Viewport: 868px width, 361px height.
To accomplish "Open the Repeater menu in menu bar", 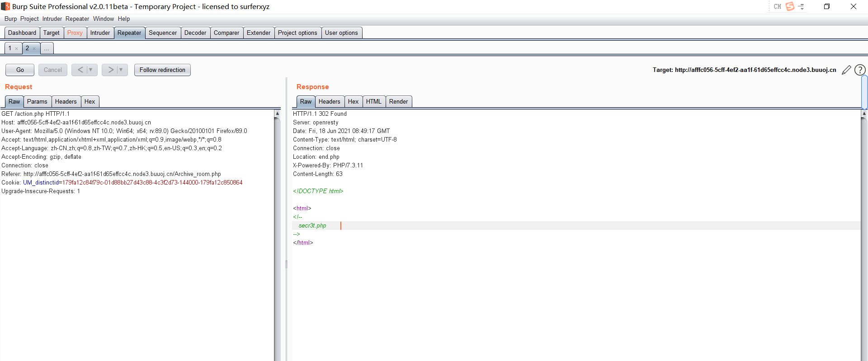I will click(77, 19).
